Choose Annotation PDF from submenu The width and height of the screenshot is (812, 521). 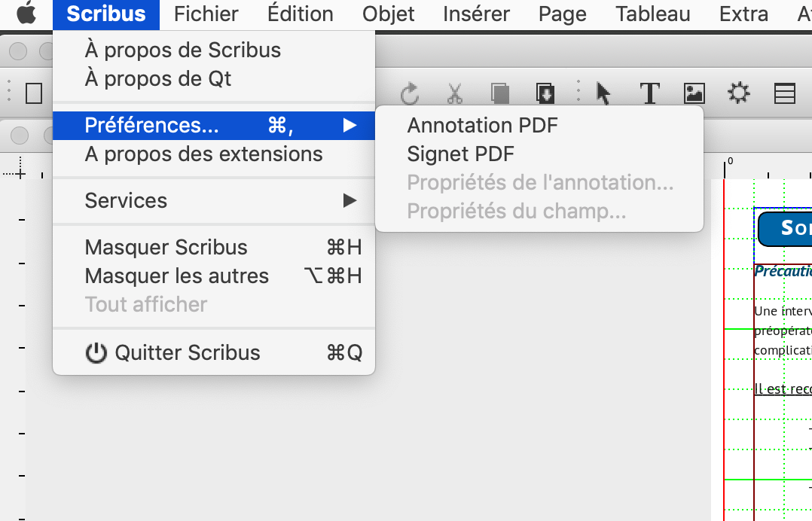(x=482, y=125)
